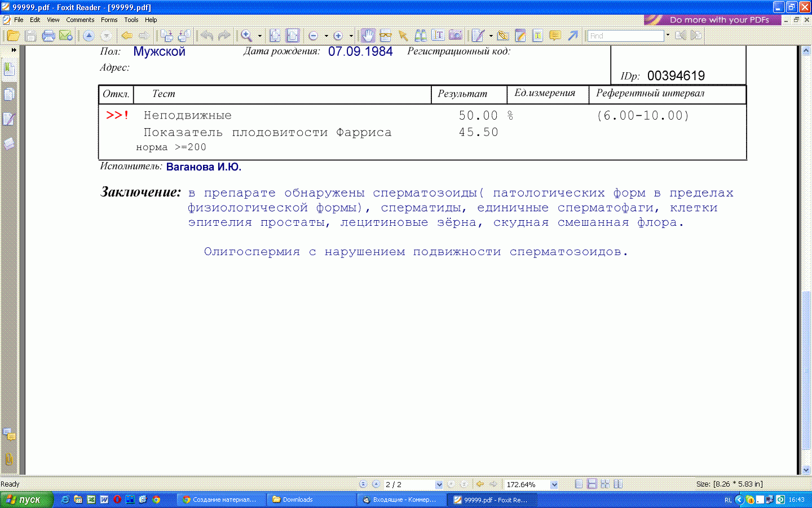Image resolution: width=812 pixels, height=508 pixels.
Task: Select the Hand tool
Action: coord(368,36)
